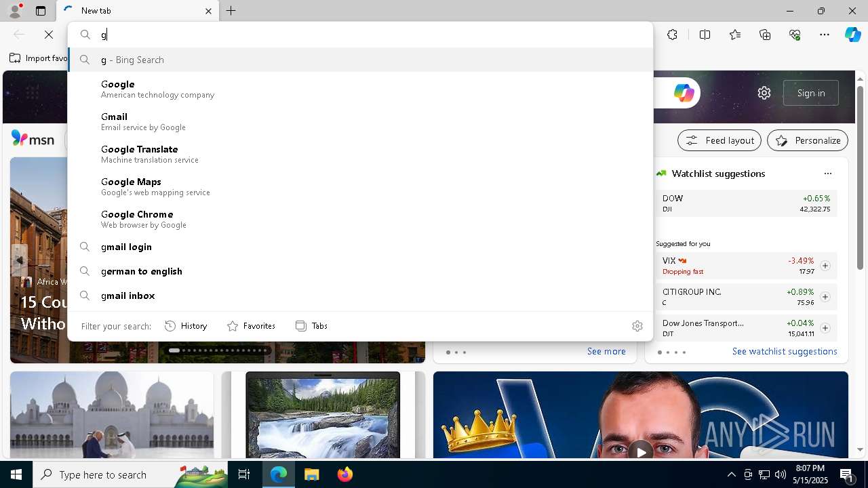Click the See more link
Screen dimensions: 868x488
pos(606,351)
